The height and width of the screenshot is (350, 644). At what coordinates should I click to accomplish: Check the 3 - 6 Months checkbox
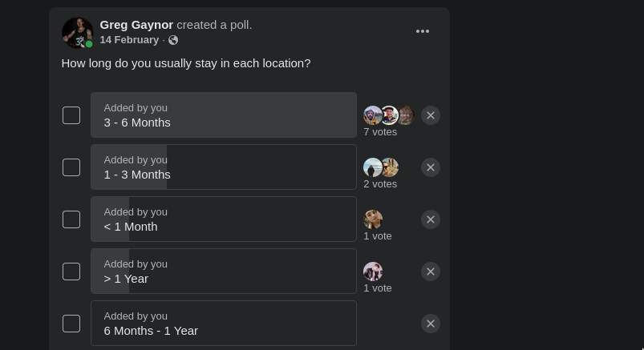click(71, 115)
